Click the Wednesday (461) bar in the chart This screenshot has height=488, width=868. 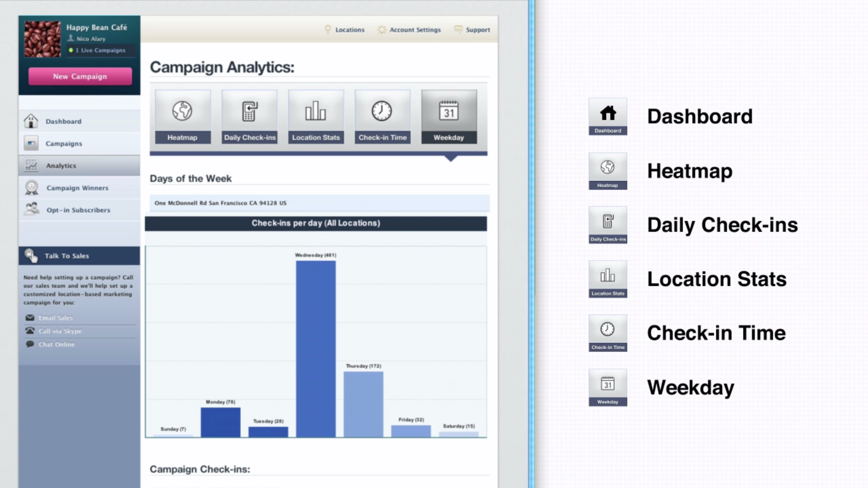click(x=316, y=348)
